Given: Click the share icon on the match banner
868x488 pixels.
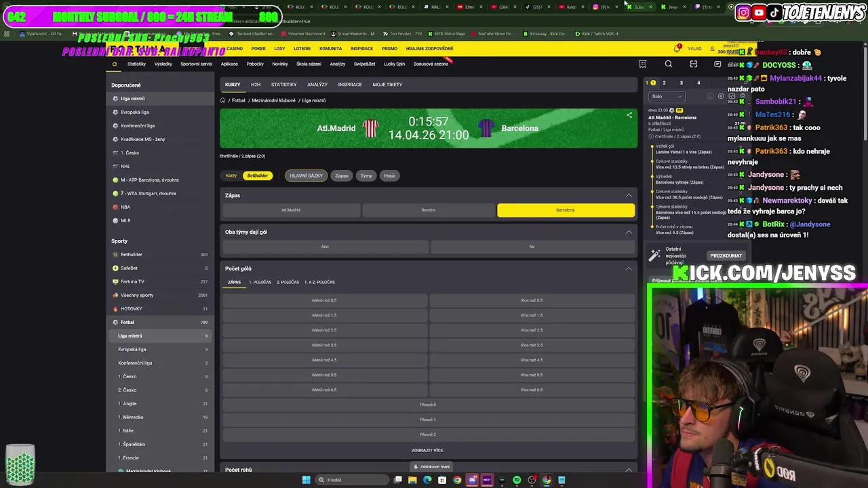Looking at the screenshot, I should coord(629,115).
